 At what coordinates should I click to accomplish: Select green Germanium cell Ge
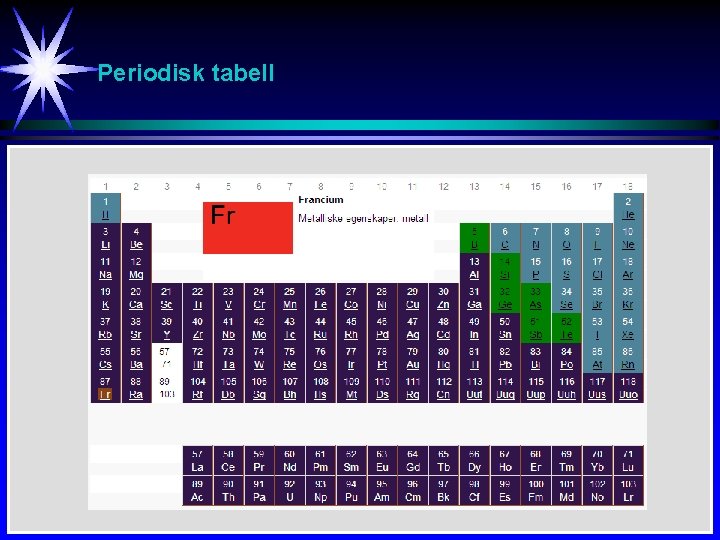(505, 298)
